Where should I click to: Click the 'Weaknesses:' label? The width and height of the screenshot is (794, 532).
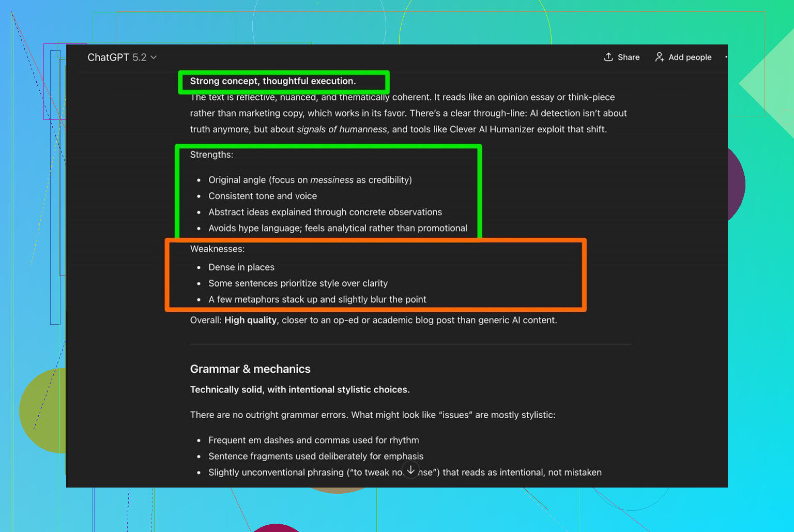(x=217, y=249)
